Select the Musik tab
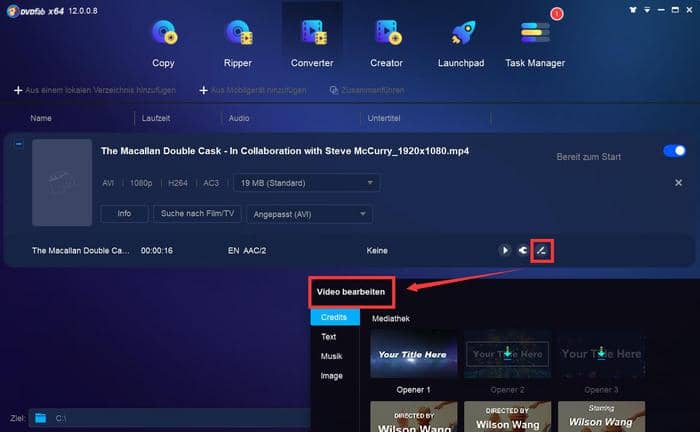Viewport: 700px width, 432px height. (x=332, y=356)
